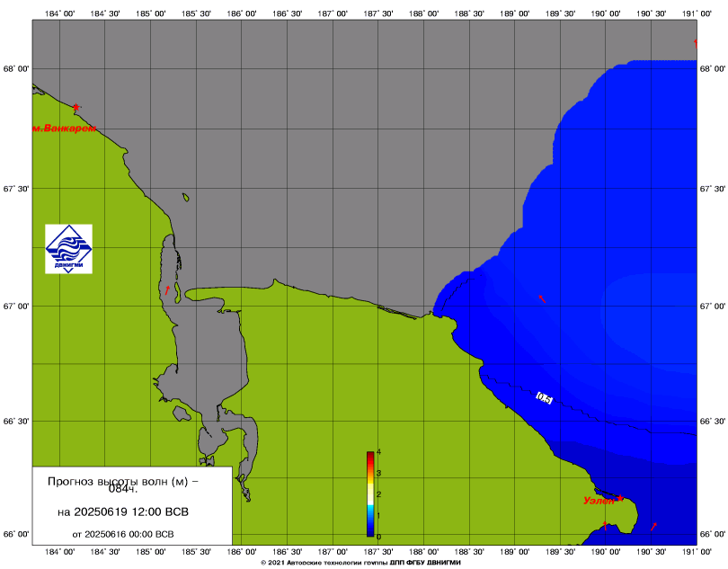Click the top axis label 188°00'
The image size is (728, 569).
click(x=423, y=13)
